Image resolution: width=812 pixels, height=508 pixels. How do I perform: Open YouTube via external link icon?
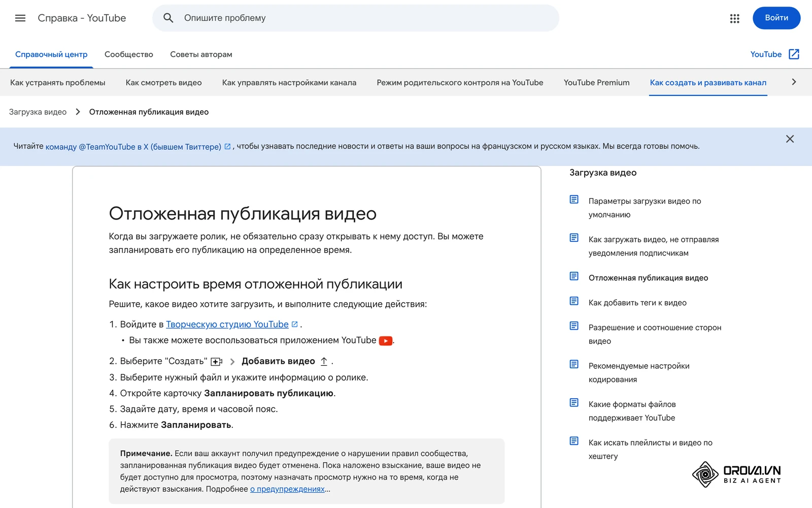(x=794, y=54)
